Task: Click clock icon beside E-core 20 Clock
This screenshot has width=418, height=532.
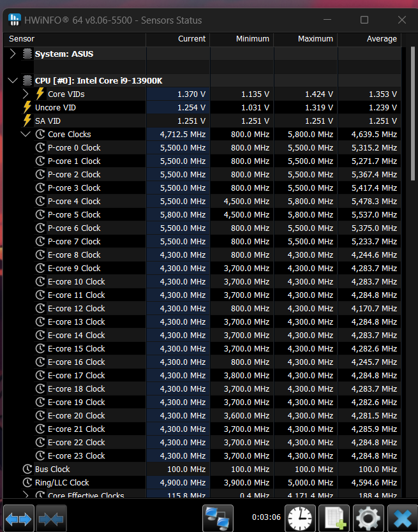Action: [40, 415]
